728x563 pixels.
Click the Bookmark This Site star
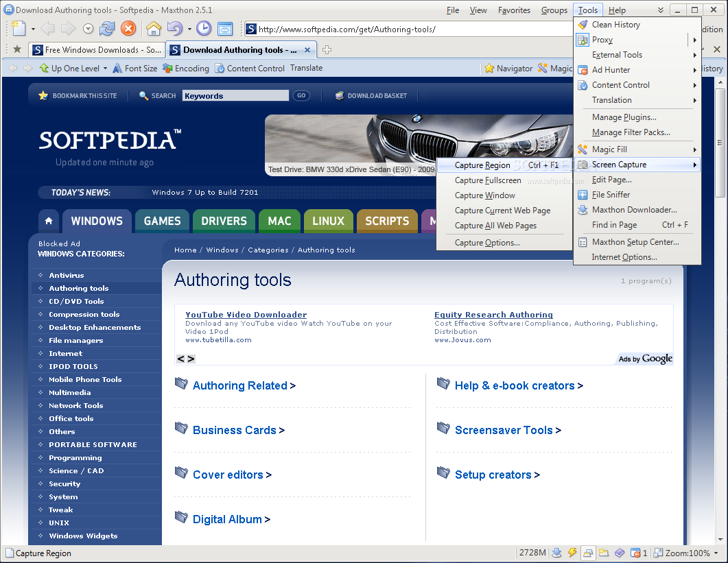tap(43, 95)
